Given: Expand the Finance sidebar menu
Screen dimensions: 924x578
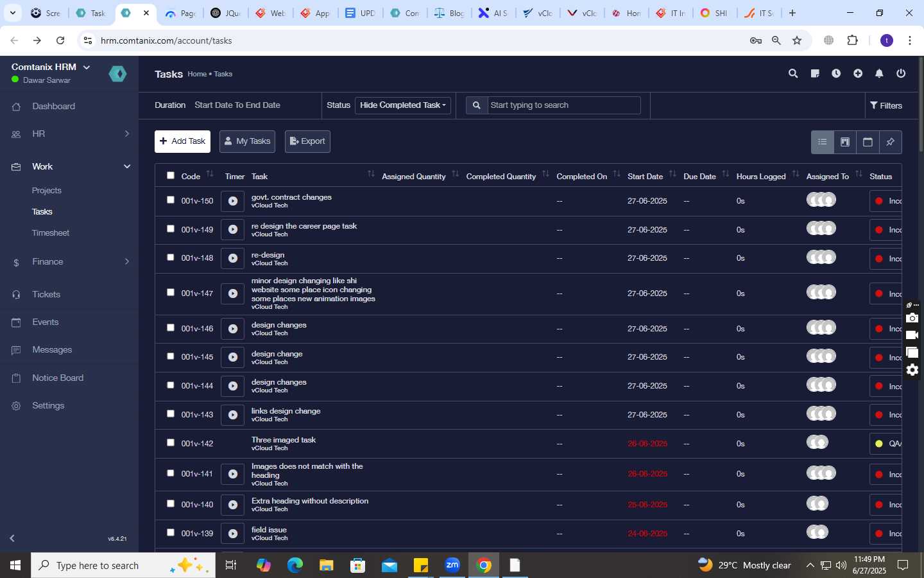Looking at the screenshot, I should [x=69, y=262].
